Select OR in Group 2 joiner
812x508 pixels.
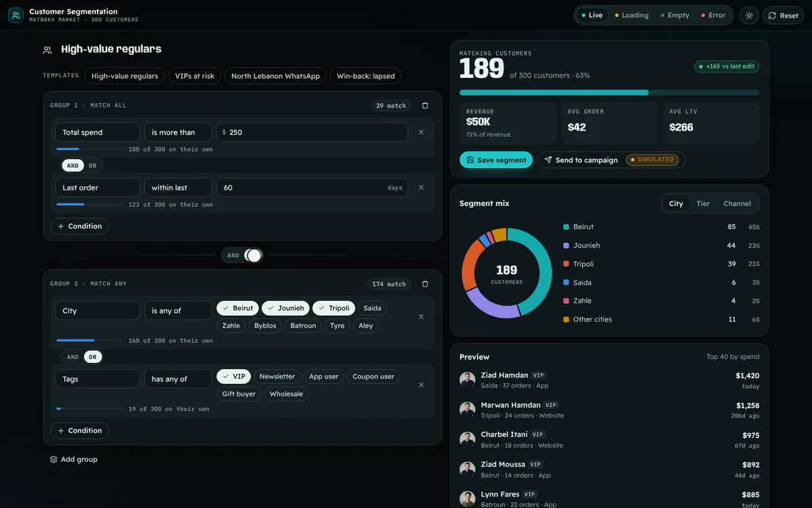click(x=93, y=357)
